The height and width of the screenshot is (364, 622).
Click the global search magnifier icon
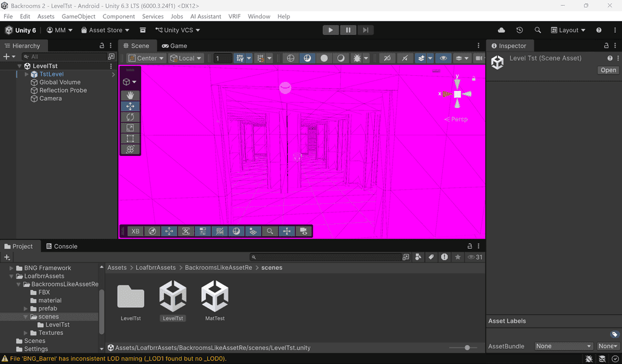pos(538,30)
